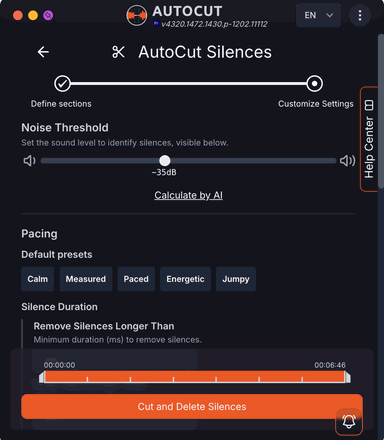The height and width of the screenshot is (440, 384).
Task: Click the Calculate by AI link
Action: tap(188, 195)
